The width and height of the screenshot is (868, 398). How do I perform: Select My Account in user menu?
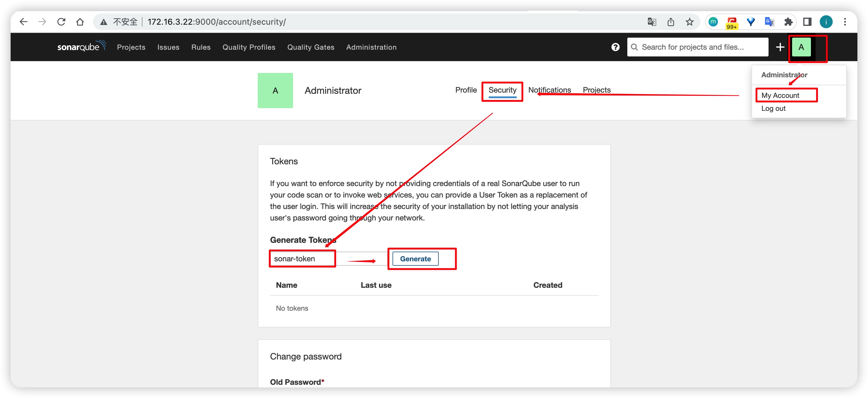pos(780,95)
